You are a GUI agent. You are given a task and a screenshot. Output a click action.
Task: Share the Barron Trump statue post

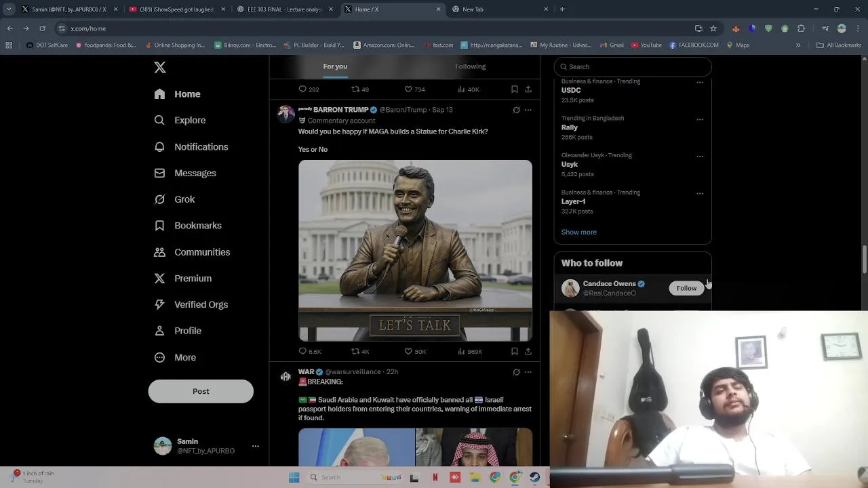[x=528, y=351]
